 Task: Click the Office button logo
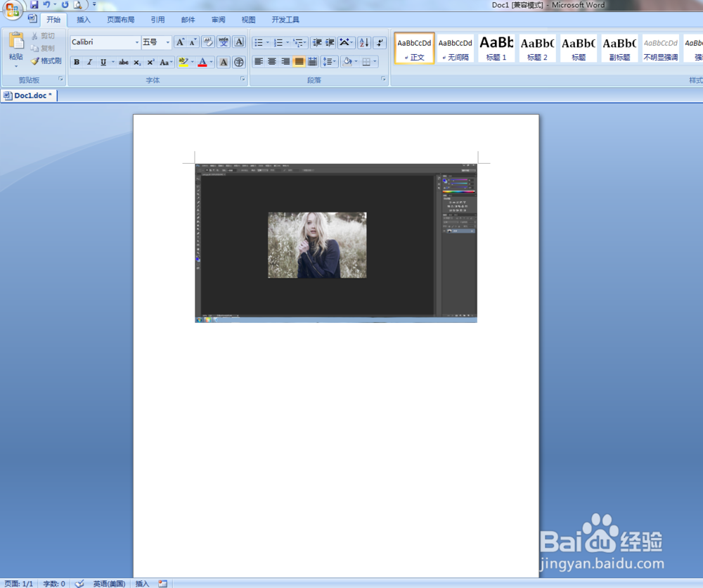pyautogui.click(x=13, y=10)
